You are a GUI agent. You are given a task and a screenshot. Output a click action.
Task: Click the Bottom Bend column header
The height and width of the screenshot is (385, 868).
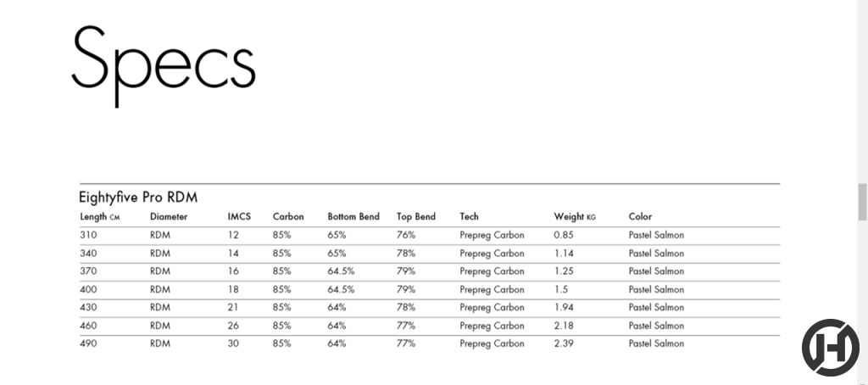click(353, 217)
